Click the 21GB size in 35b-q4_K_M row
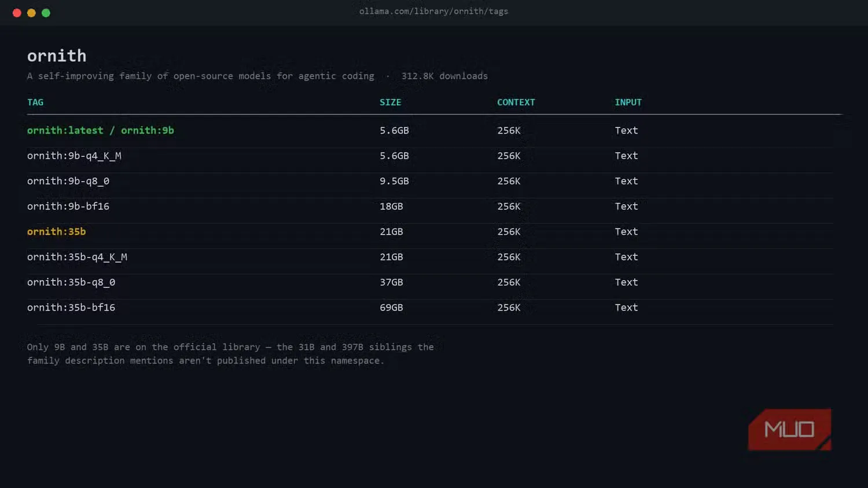The width and height of the screenshot is (868, 488). [x=391, y=257]
